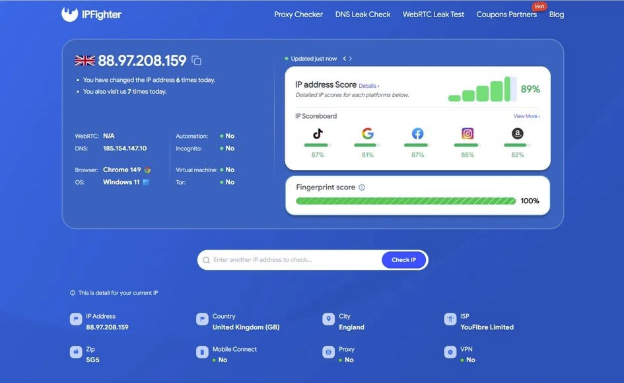Click the 100% fingerprint value

click(x=530, y=201)
